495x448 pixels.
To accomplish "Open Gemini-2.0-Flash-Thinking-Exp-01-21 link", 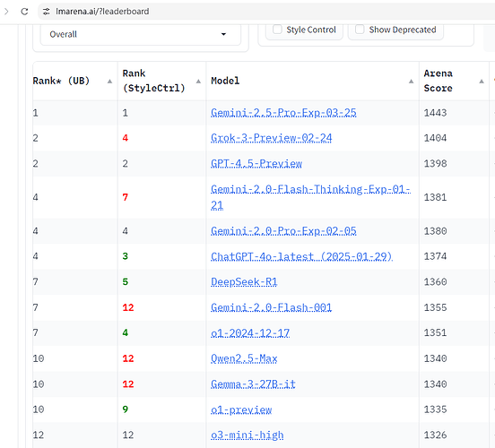I will (310, 197).
